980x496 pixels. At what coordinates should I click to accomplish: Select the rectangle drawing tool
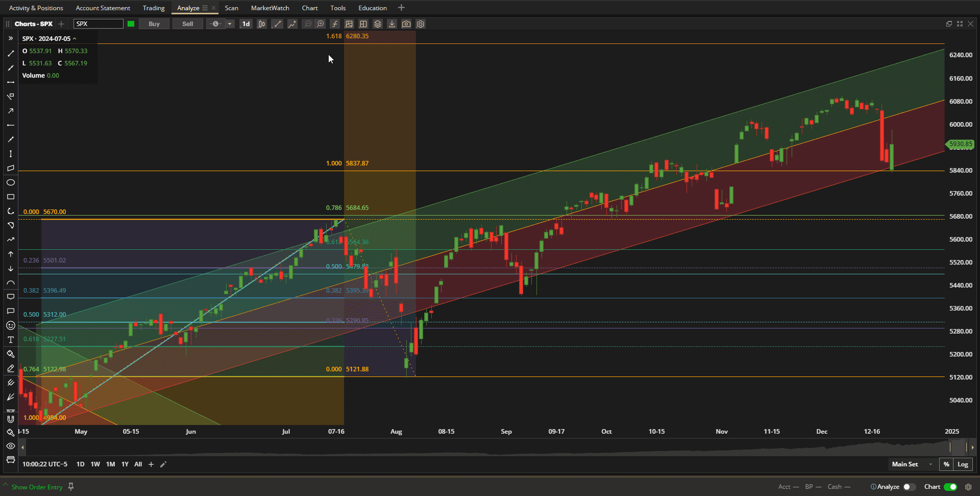coord(11,197)
